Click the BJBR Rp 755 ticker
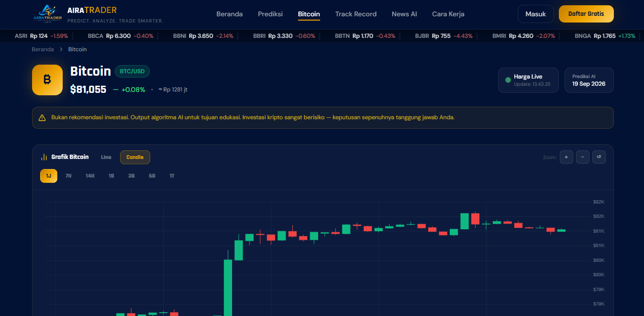This screenshot has height=316, width=644. tap(444, 36)
